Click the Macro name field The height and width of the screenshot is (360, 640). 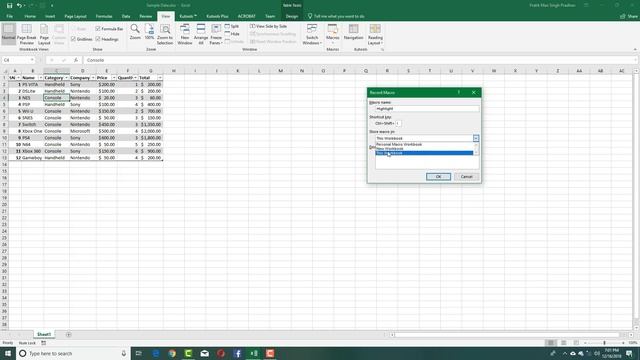(427, 109)
